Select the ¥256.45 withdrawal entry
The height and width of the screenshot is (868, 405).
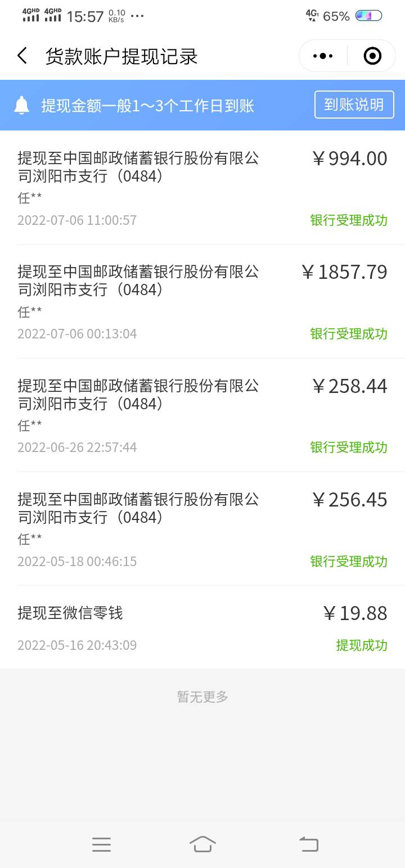pyautogui.click(x=202, y=528)
